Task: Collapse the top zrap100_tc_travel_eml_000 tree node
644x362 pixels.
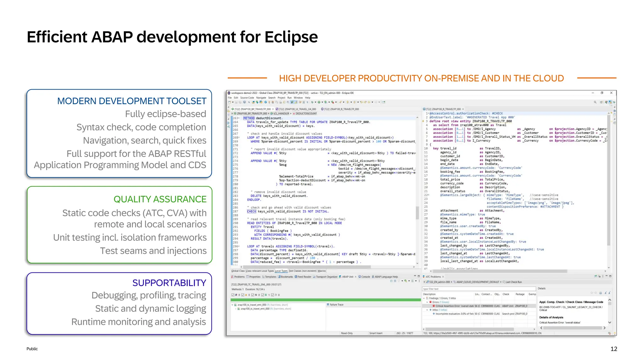Action: pyautogui.click(x=232, y=305)
